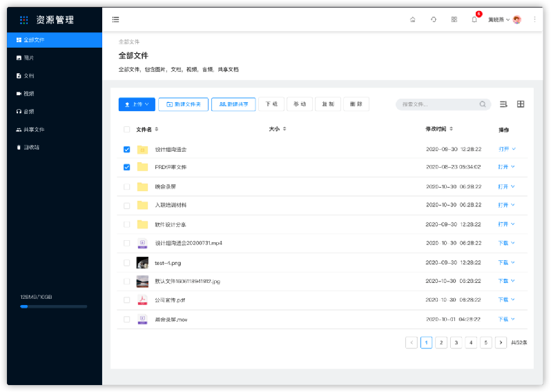Sort by 大小 column sort icon
The height and width of the screenshot is (392, 551).
tap(284, 129)
